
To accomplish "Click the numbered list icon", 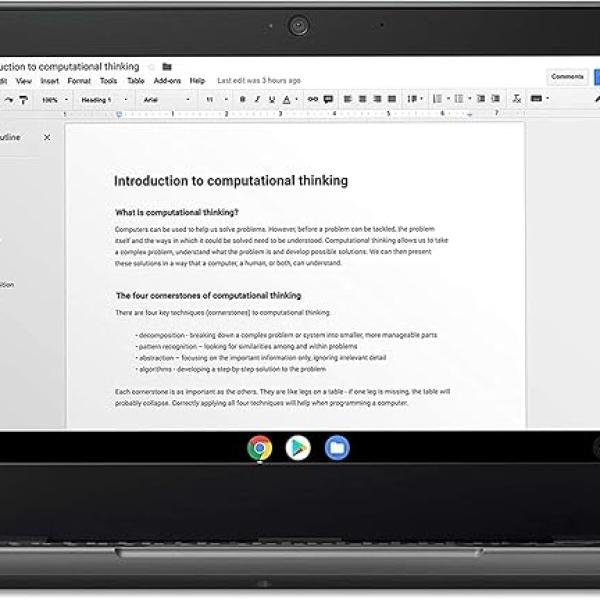I will click(x=437, y=99).
